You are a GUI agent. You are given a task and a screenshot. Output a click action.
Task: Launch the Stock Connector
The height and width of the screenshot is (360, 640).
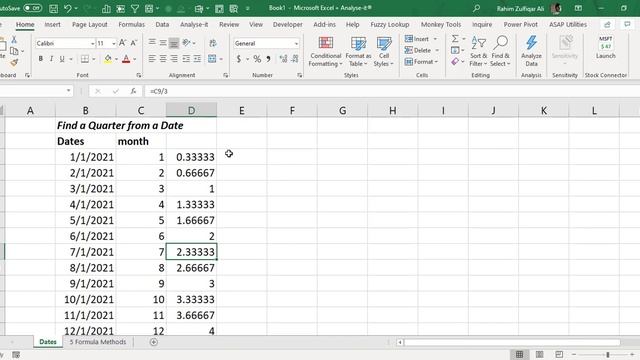pos(606,48)
